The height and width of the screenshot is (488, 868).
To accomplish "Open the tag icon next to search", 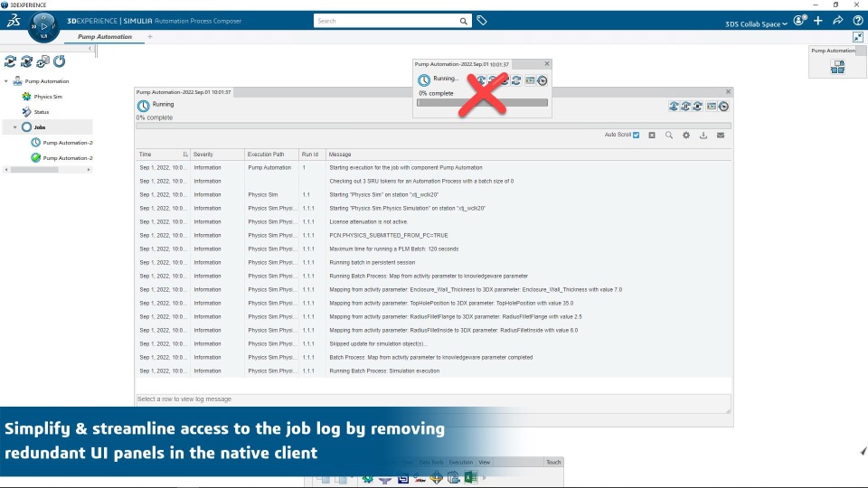I will point(482,21).
